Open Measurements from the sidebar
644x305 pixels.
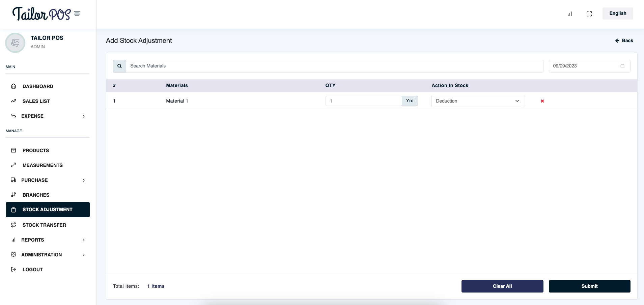pos(43,165)
